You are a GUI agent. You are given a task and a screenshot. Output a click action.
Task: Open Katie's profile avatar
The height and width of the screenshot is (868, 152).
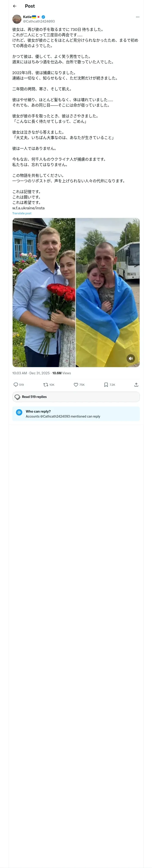(x=17, y=19)
